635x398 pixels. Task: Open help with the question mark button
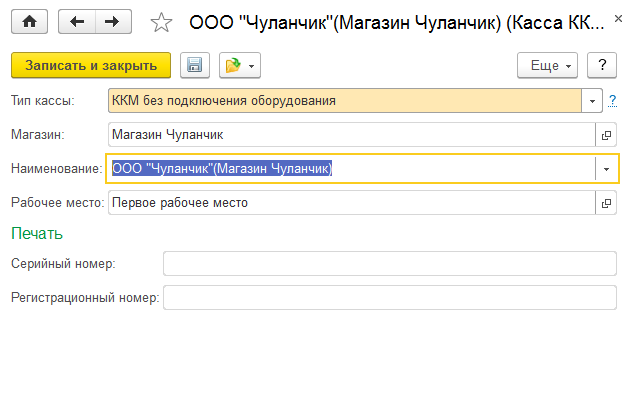602,65
